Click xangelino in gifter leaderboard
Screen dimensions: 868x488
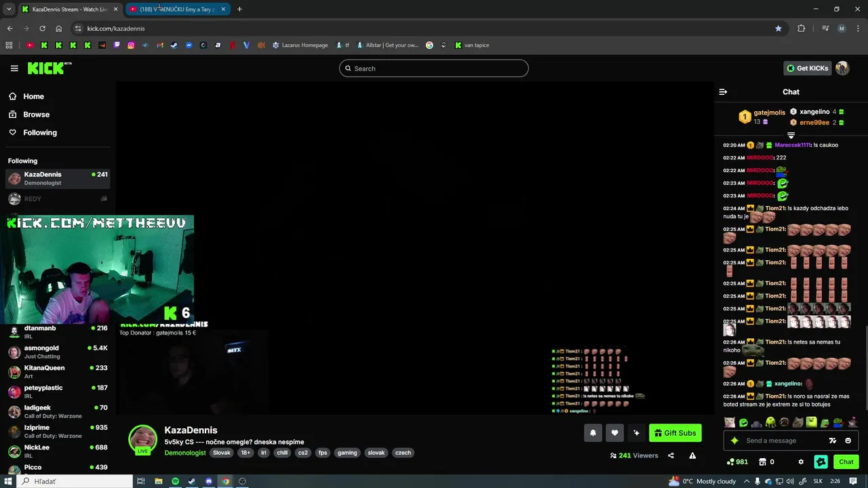coord(814,112)
